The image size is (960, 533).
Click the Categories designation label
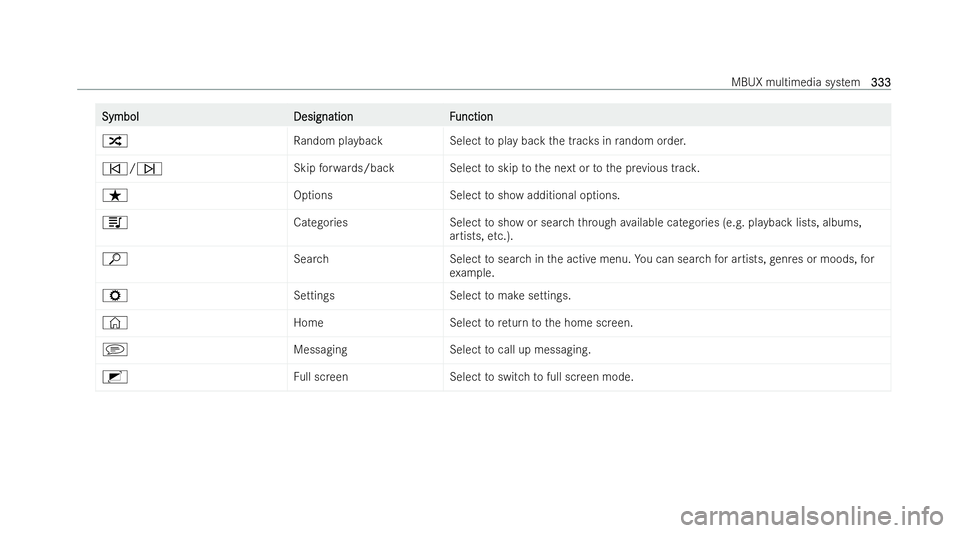320,223
